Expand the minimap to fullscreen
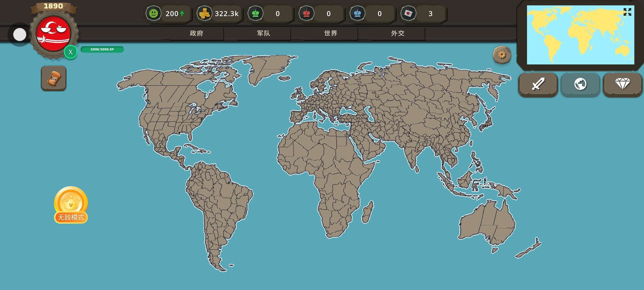Viewport: 644px width, 290px height. (x=627, y=12)
